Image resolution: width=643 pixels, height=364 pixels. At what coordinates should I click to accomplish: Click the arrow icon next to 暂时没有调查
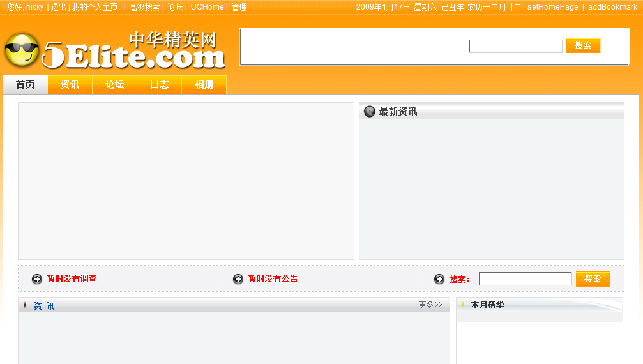[x=37, y=278]
